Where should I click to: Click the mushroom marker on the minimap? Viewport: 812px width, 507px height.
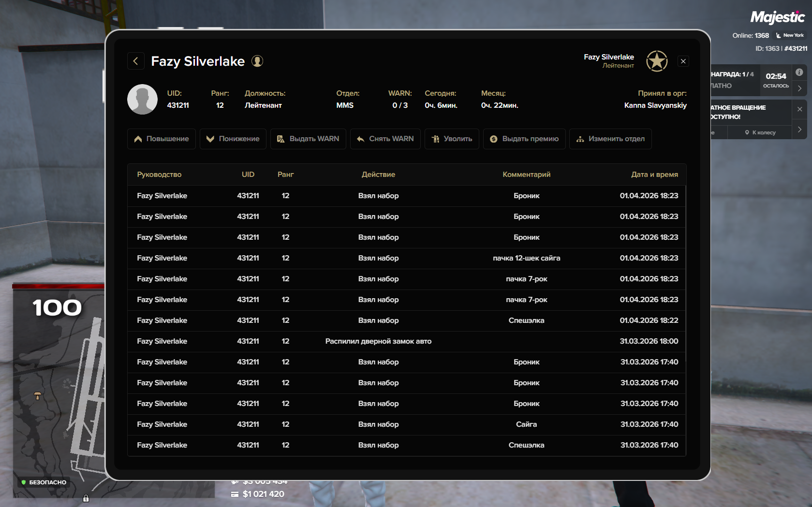point(38,396)
